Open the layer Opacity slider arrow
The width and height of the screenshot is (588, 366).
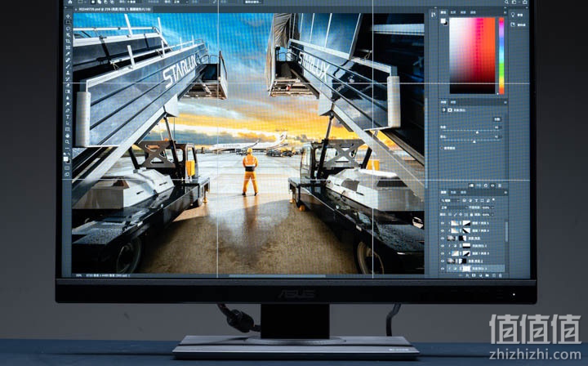492,208
